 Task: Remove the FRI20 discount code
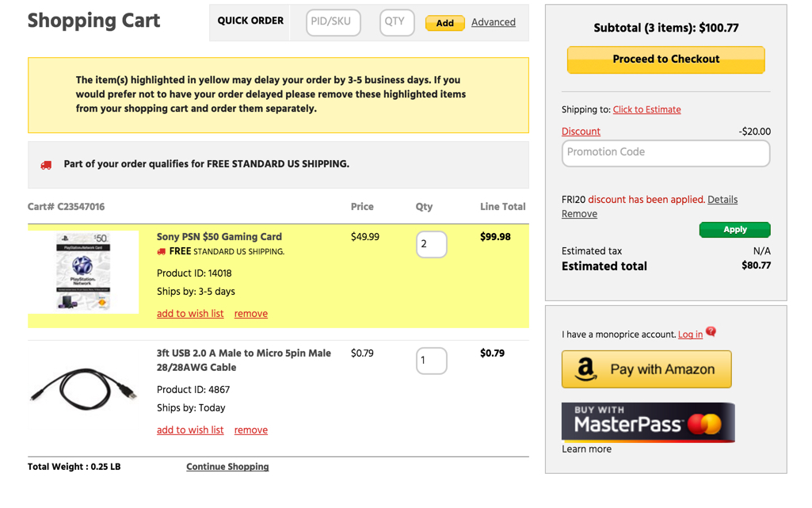pos(579,214)
